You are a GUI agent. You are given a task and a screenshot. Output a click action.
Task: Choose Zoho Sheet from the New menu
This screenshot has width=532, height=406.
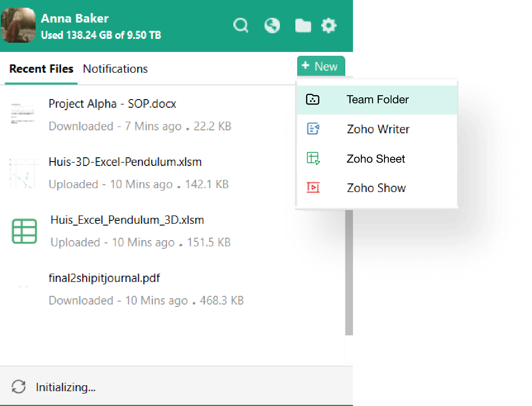click(377, 158)
